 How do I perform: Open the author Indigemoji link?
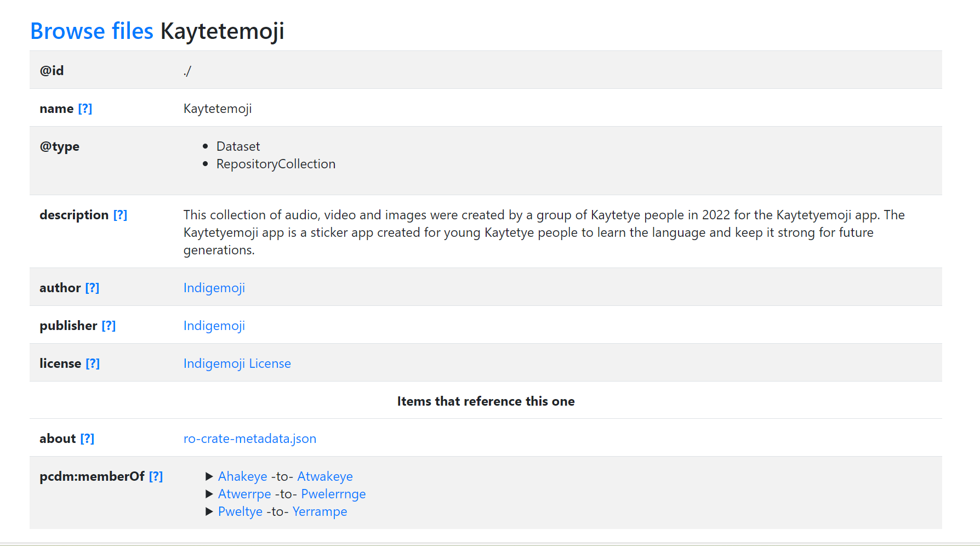(214, 288)
